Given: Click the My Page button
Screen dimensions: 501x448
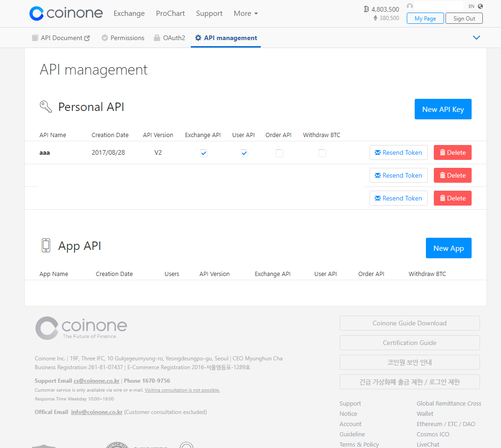Looking at the screenshot, I should 425,19.
